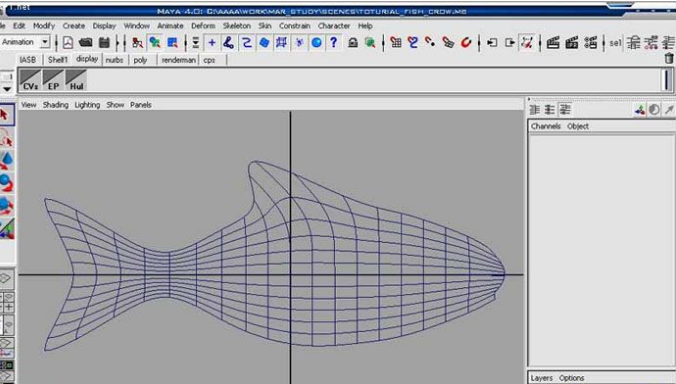This screenshot has width=676, height=384.
Task: Click the Open Scene folder icon
Action: pyautogui.click(x=85, y=42)
